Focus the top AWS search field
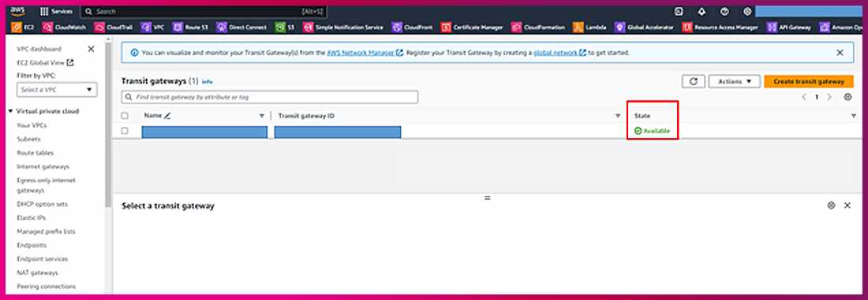 pos(204,11)
